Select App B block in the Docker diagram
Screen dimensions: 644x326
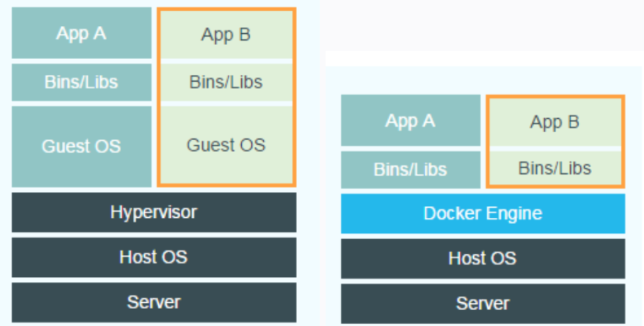point(555,122)
